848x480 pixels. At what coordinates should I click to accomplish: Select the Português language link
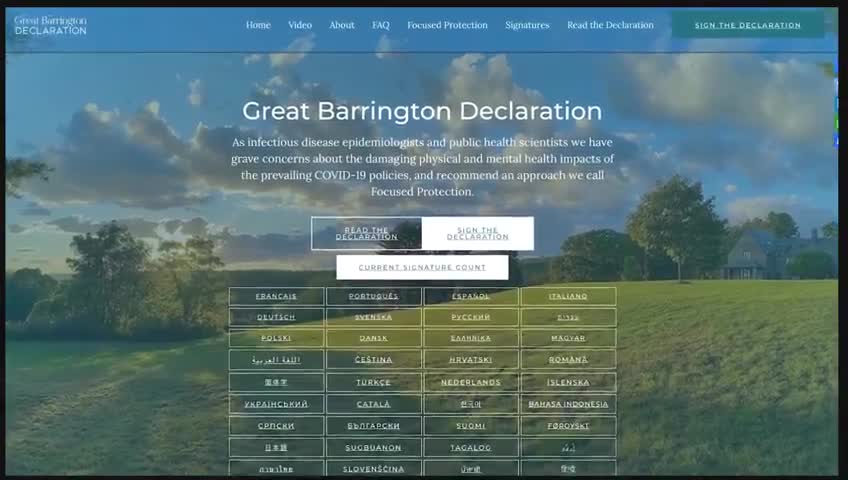click(x=374, y=296)
